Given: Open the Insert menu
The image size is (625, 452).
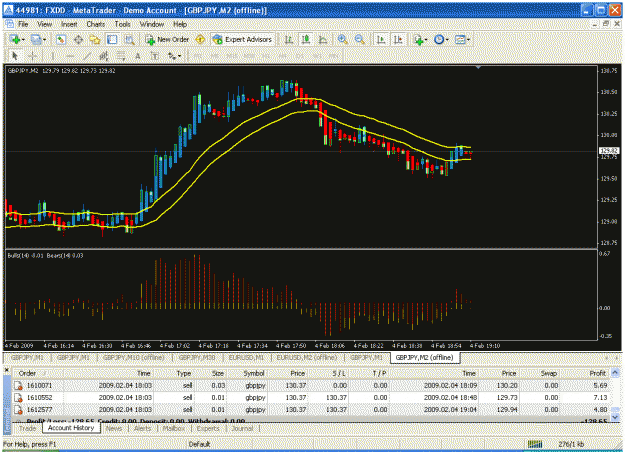Looking at the screenshot, I should tap(69, 24).
